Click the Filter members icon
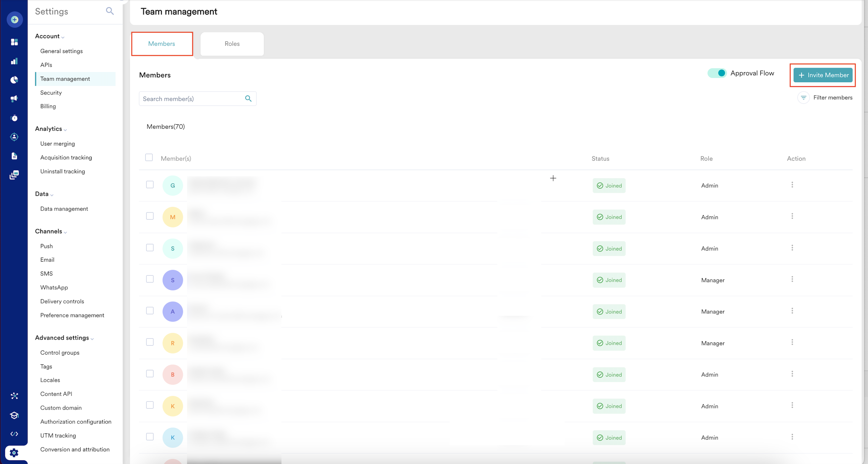This screenshot has width=868, height=464. [x=803, y=98]
